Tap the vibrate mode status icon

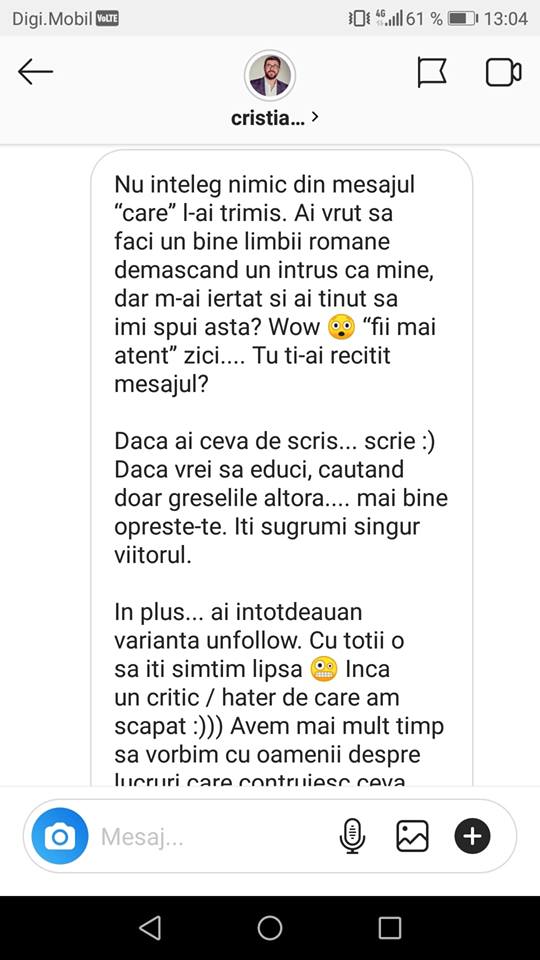click(359, 18)
